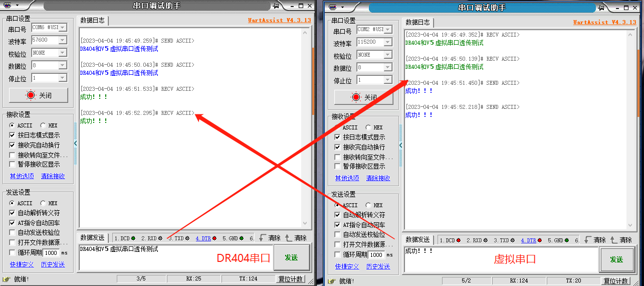This screenshot has height=286, width=644.
Task: Click the orange log scrollbar in the COM6 window
Action: tap(313, 80)
